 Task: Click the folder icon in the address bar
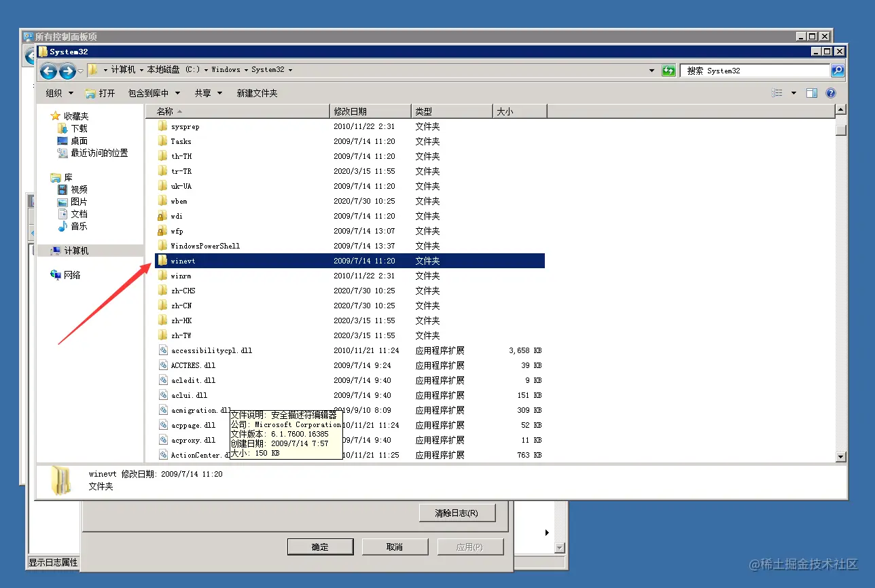tap(93, 70)
